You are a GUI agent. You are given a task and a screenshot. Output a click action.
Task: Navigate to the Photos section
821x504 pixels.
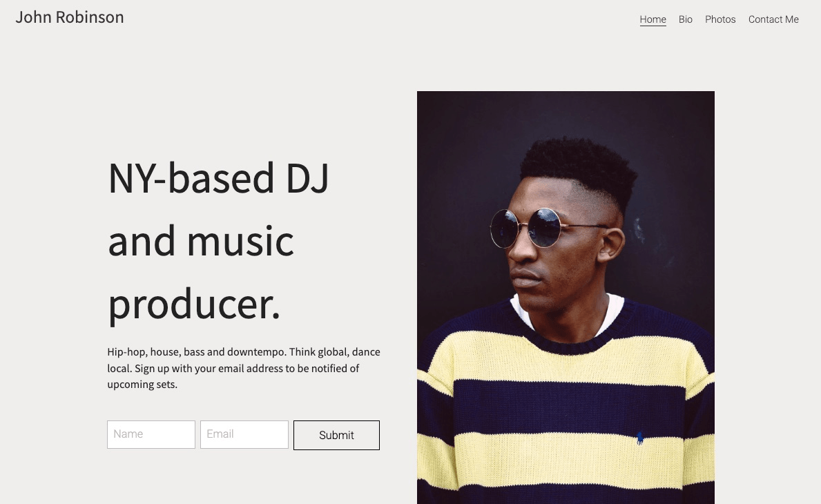[x=720, y=19]
